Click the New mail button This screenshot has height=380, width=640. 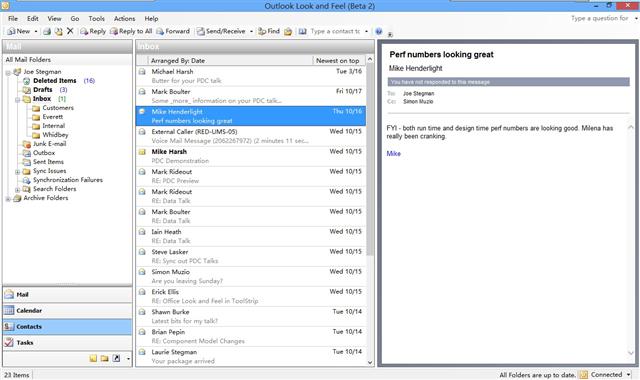point(19,31)
